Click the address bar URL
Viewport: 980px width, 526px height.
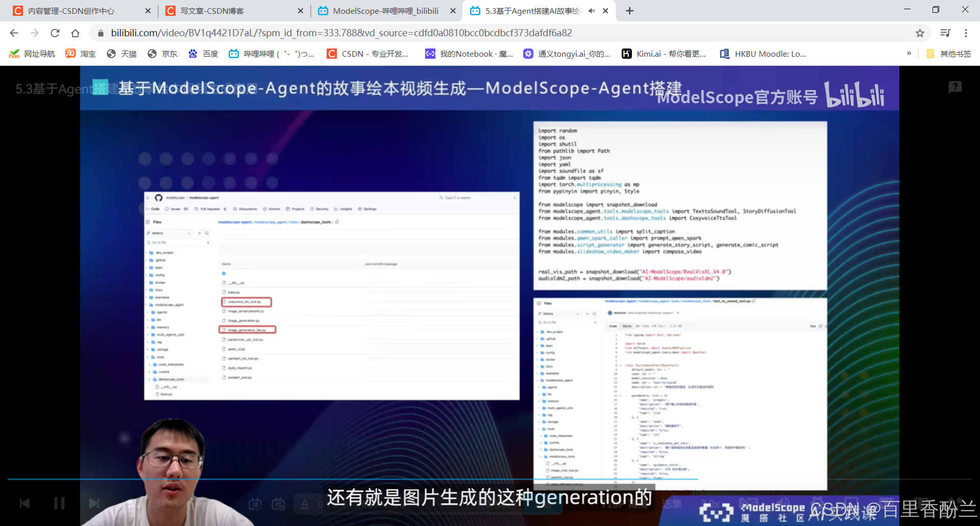341,33
